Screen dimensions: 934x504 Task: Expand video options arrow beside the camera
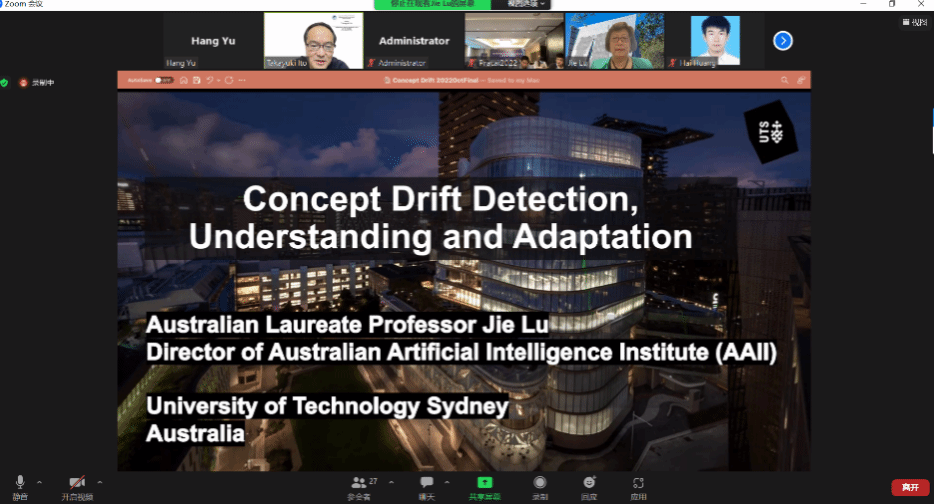[100, 482]
